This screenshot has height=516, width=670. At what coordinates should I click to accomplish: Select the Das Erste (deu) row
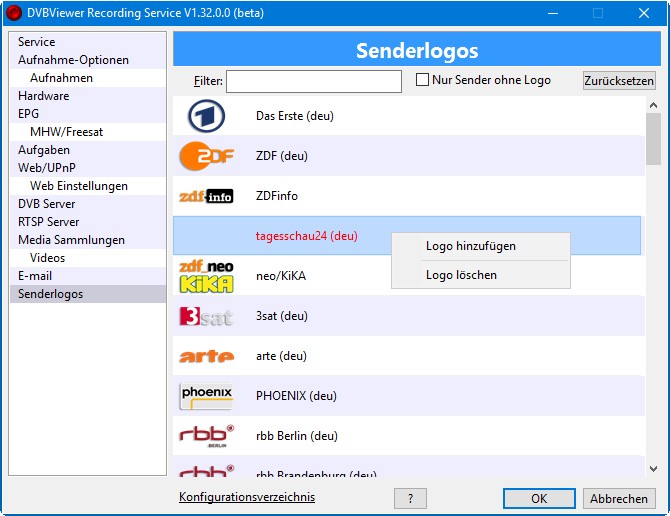[408, 116]
